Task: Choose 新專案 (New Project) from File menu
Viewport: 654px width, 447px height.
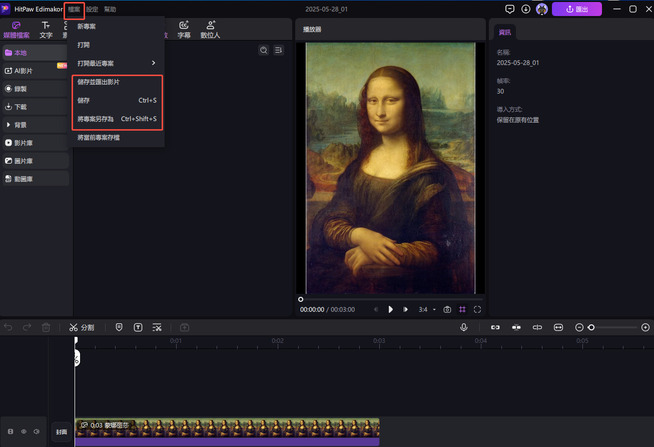Action: (x=118, y=26)
